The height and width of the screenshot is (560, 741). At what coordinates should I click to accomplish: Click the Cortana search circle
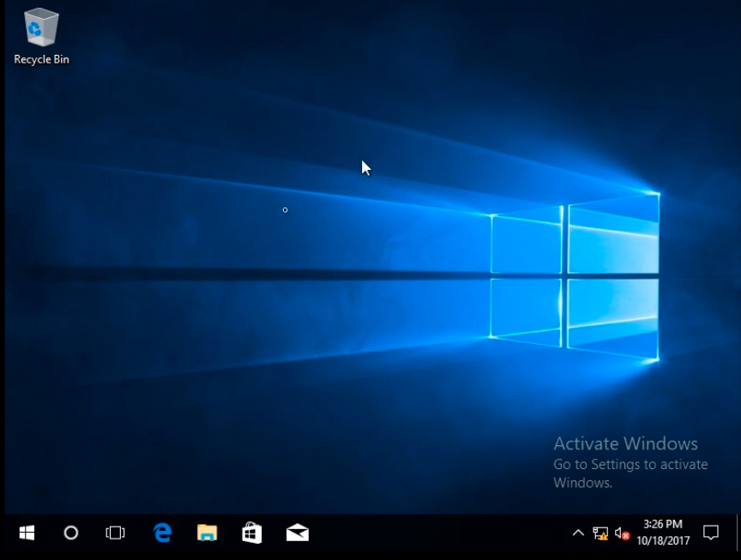(x=71, y=533)
